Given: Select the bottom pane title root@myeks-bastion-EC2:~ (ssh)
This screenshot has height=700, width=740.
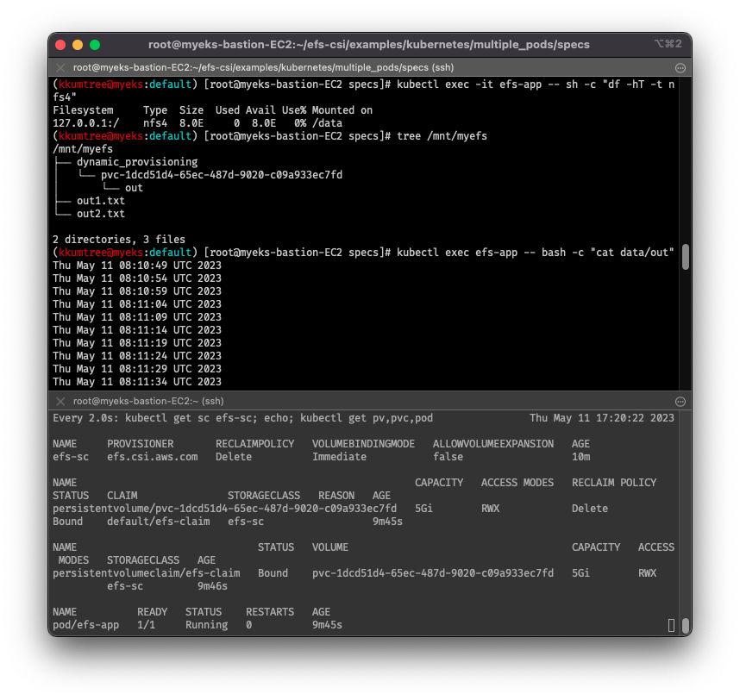Looking at the screenshot, I should click(148, 402).
